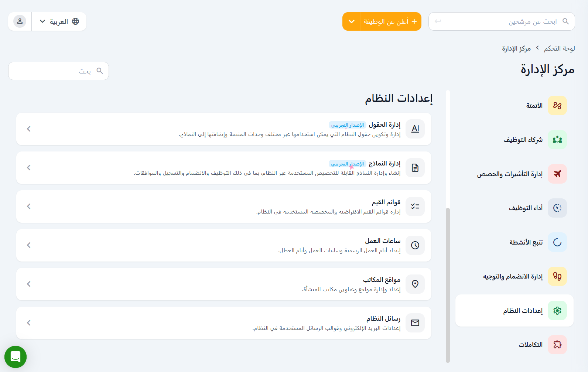Open the العربية language dropdown
Screen dimensions: 588x372
(x=59, y=21)
